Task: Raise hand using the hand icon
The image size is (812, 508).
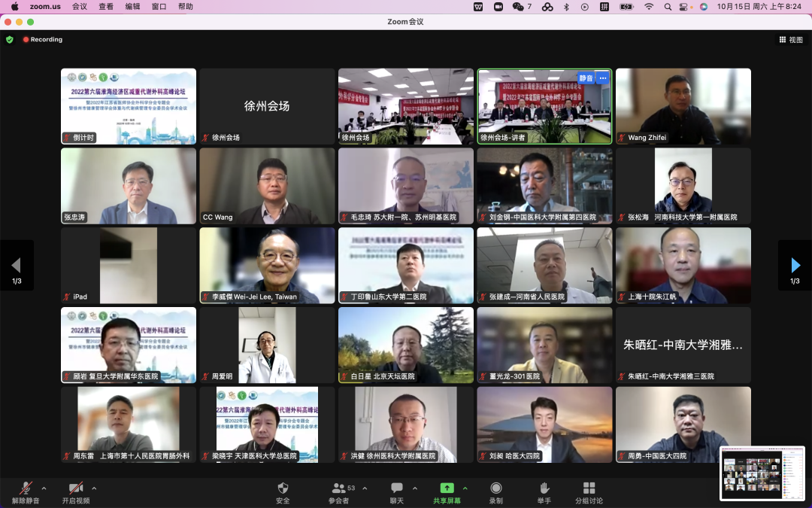Action: [x=544, y=488]
